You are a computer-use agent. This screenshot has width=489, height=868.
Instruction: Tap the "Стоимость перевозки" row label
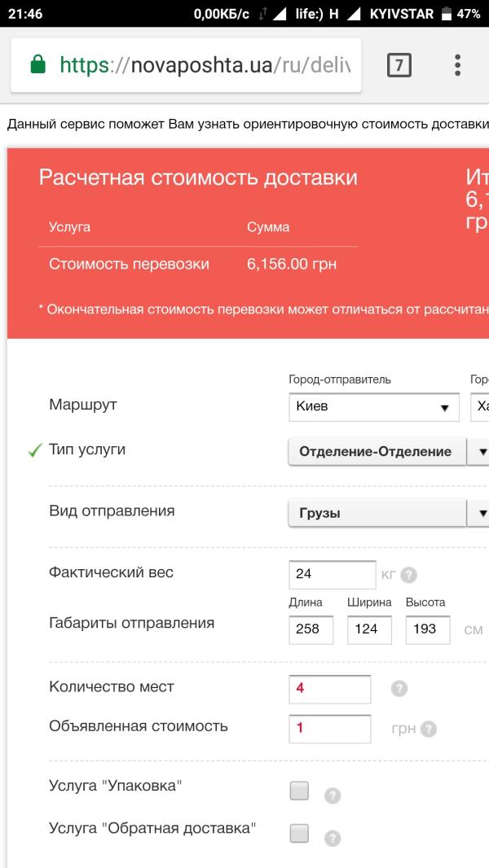[129, 264]
